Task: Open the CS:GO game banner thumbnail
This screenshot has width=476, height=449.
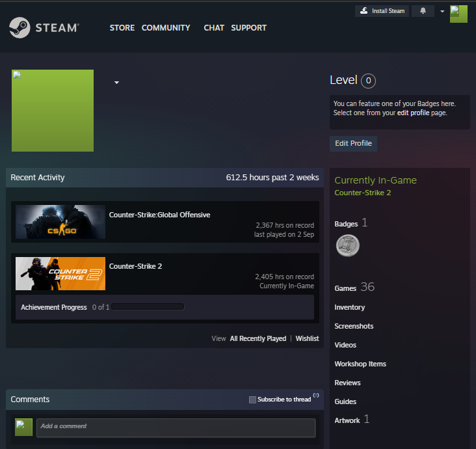Action: [x=60, y=222]
